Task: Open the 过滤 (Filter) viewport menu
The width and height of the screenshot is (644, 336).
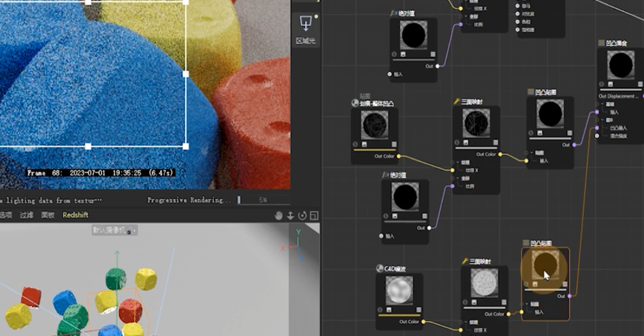Action: click(x=27, y=215)
